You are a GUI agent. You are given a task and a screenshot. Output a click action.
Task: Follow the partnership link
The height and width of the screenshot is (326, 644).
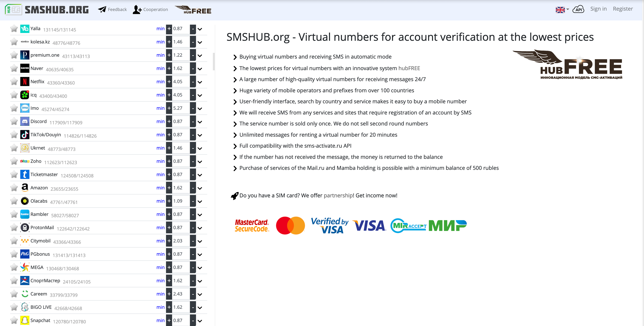[338, 195]
